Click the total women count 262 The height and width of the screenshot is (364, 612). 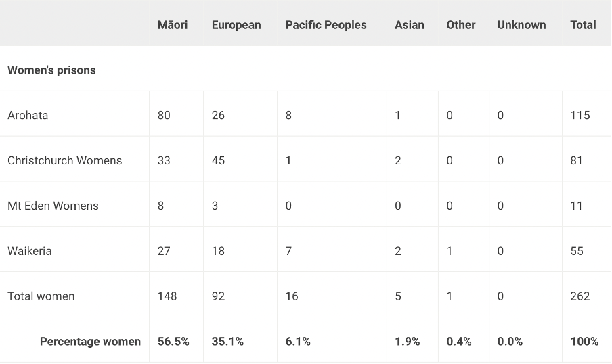[x=580, y=296]
